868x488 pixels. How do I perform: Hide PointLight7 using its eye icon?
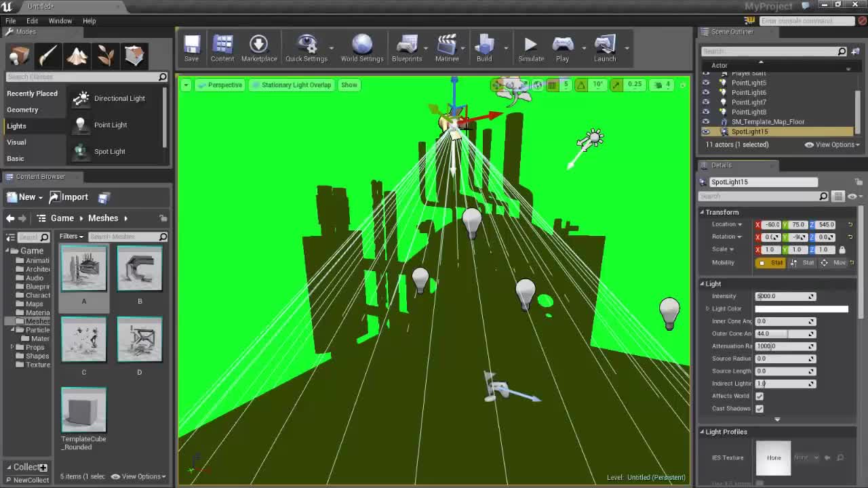706,102
